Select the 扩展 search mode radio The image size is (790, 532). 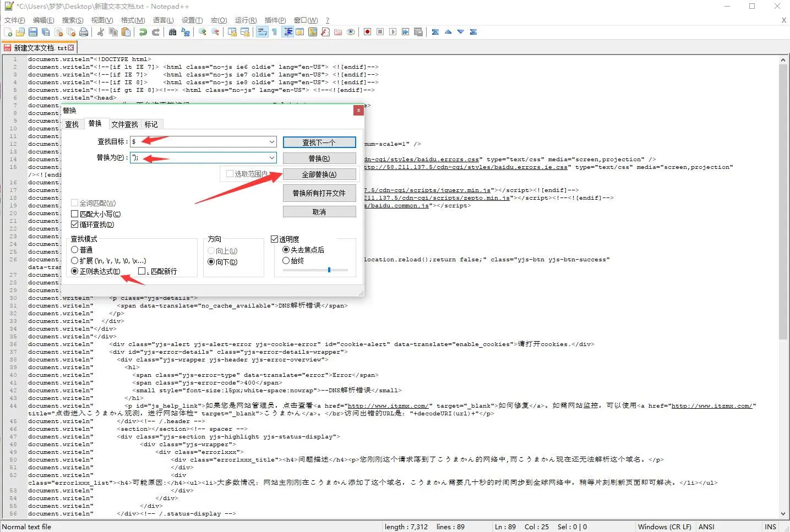(x=74, y=261)
